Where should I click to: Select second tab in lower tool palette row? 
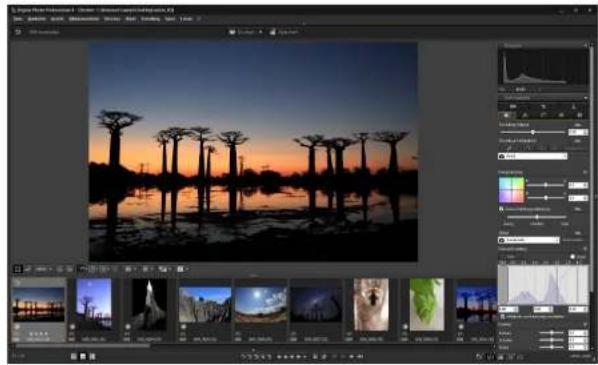pos(525,115)
